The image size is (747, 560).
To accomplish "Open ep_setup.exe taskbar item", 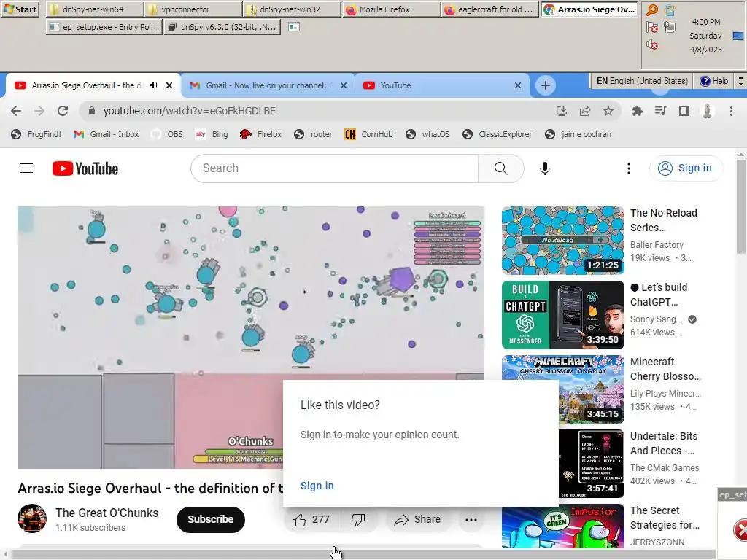I will [104, 27].
